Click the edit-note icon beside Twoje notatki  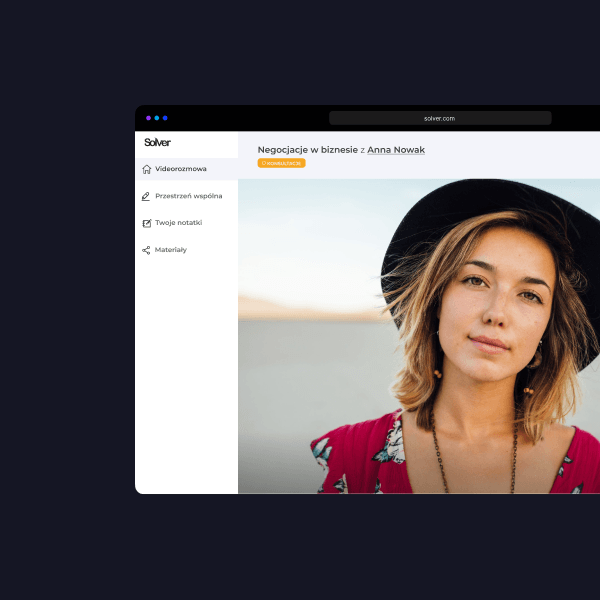point(147,223)
